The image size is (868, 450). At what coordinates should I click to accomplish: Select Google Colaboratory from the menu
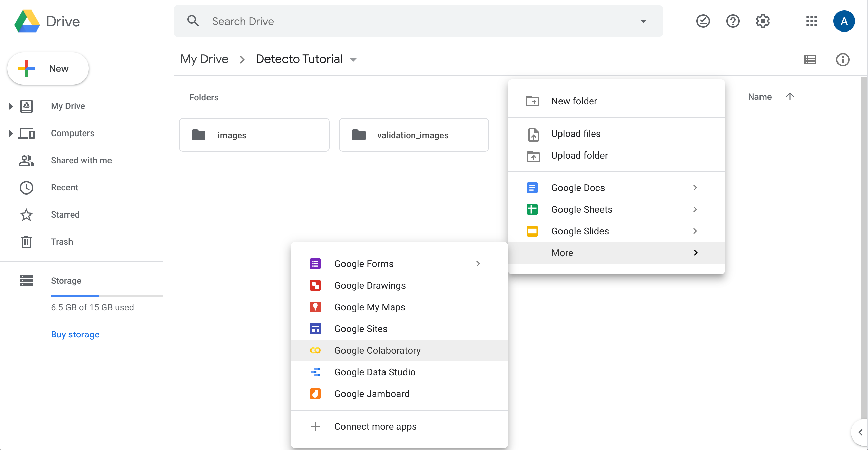[377, 350]
